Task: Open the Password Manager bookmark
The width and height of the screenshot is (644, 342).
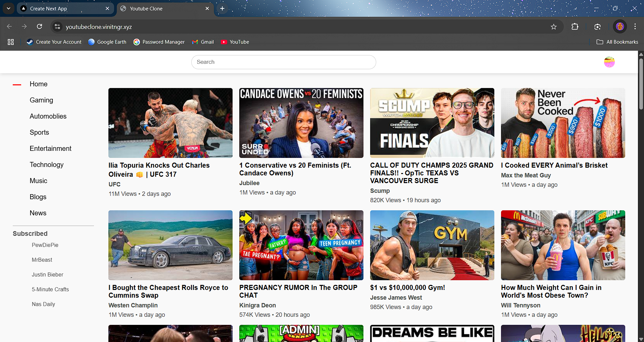Action: click(x=159, y=42)
